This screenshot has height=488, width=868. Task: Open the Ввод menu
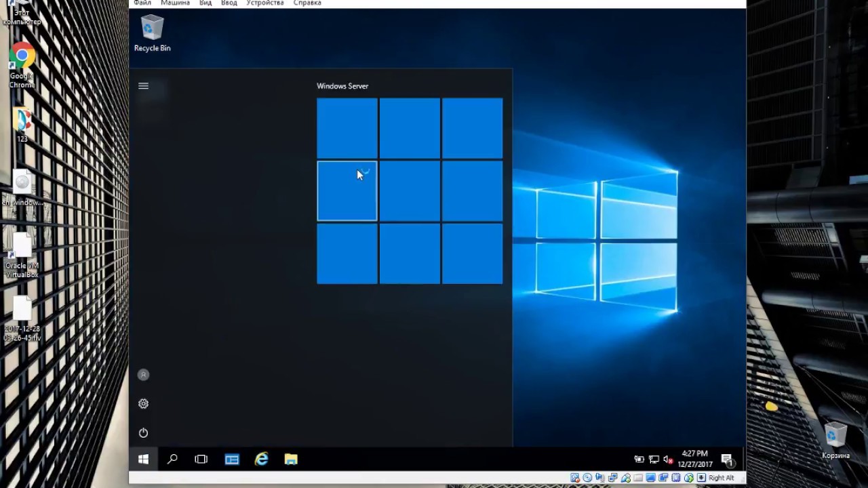229,3
